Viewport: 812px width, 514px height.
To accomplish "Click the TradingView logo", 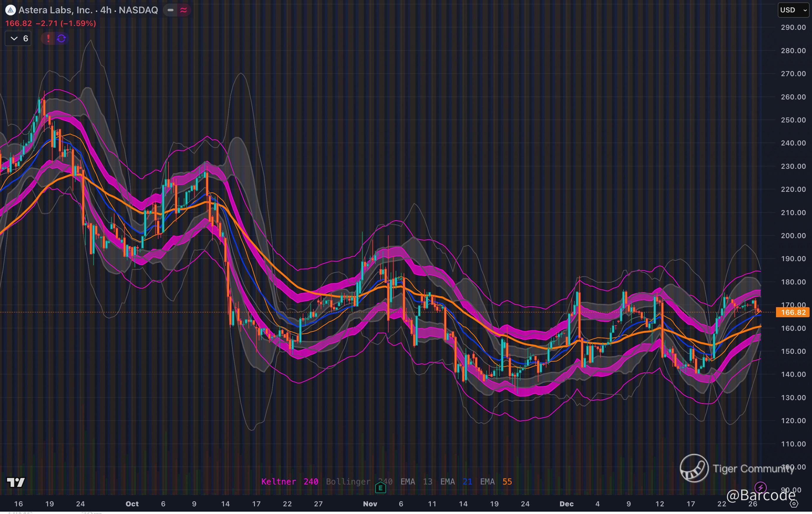I will [x=16, y=482].
